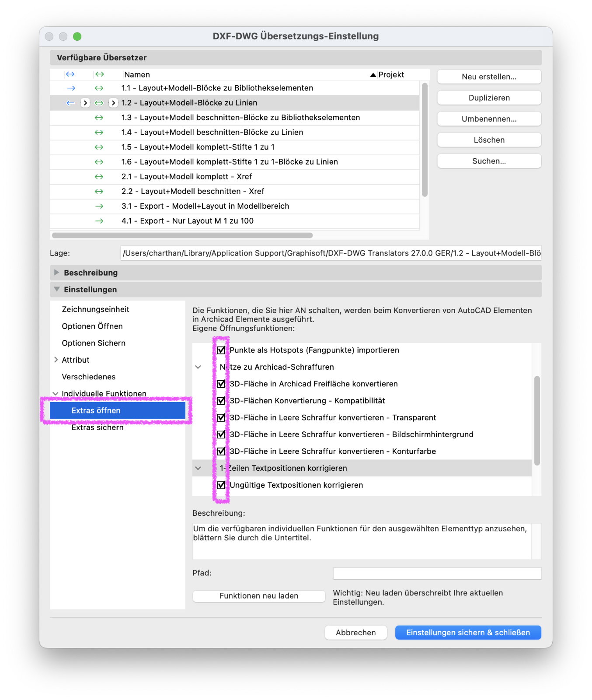Select translator 1.1 - Layout+Modell-Blöcke zu Bibliothekselementen
Image resolution: width=592 pixels, height=700 pixels.
[234, 88]
